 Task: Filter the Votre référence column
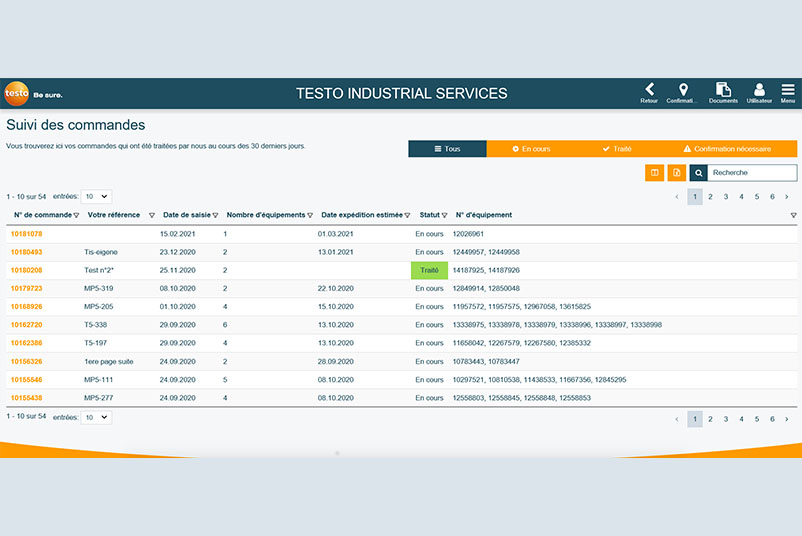[151, 215]
